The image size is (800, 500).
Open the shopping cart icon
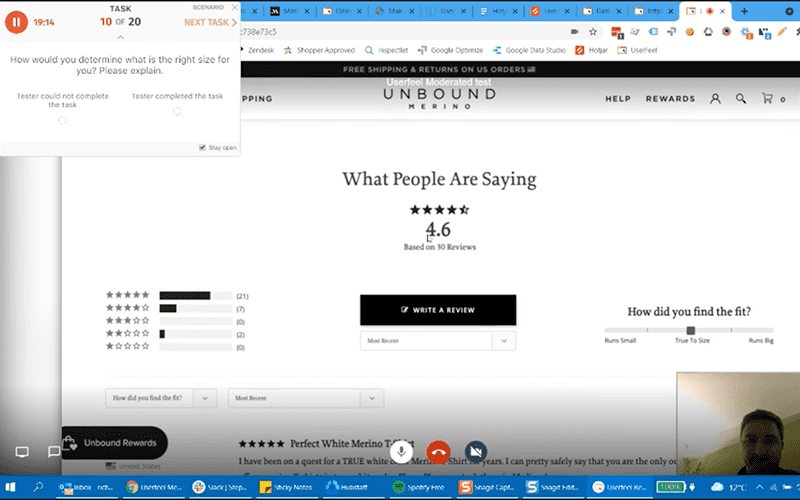pyautogui.click(x=767, y=98)
